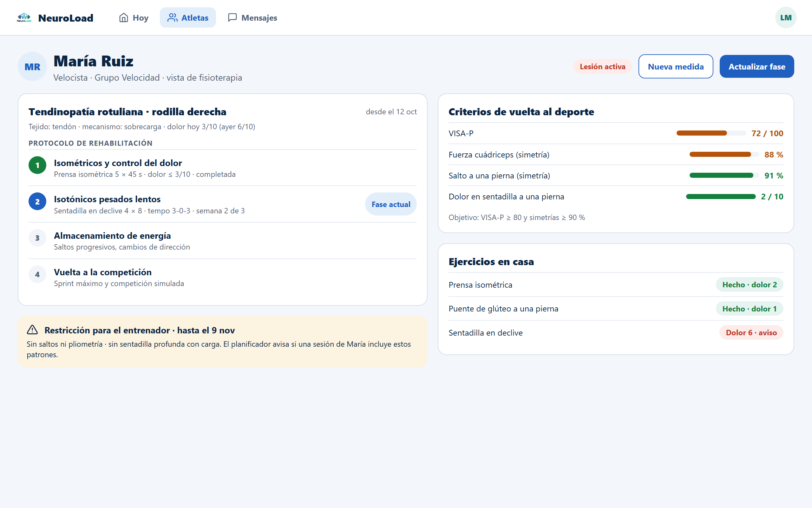Click the Objetivo VISA-P ≥ 80 note
Viewport: 812px width, 508px height.
pyautogui.click(x=516, y=217)
